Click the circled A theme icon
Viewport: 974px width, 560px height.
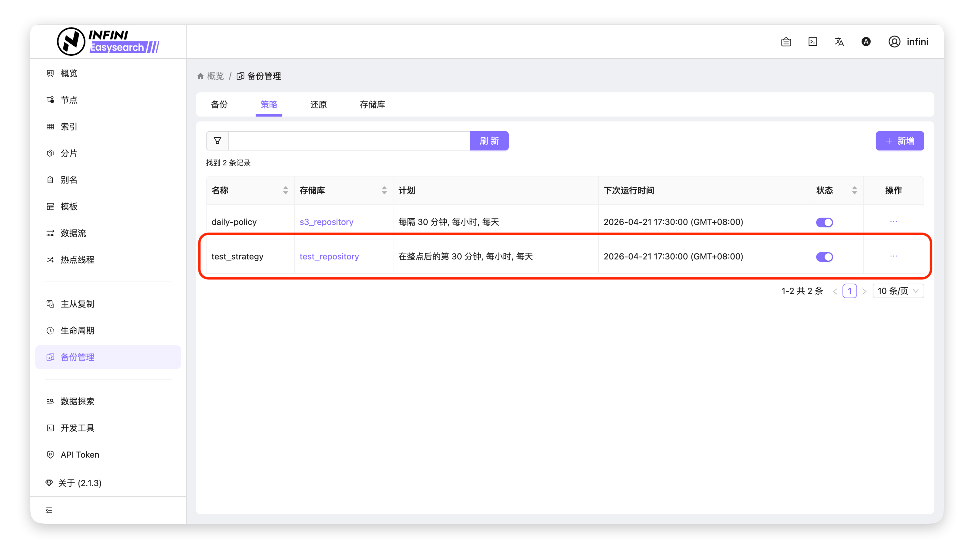pyautogui.click(x=866, y=41)
